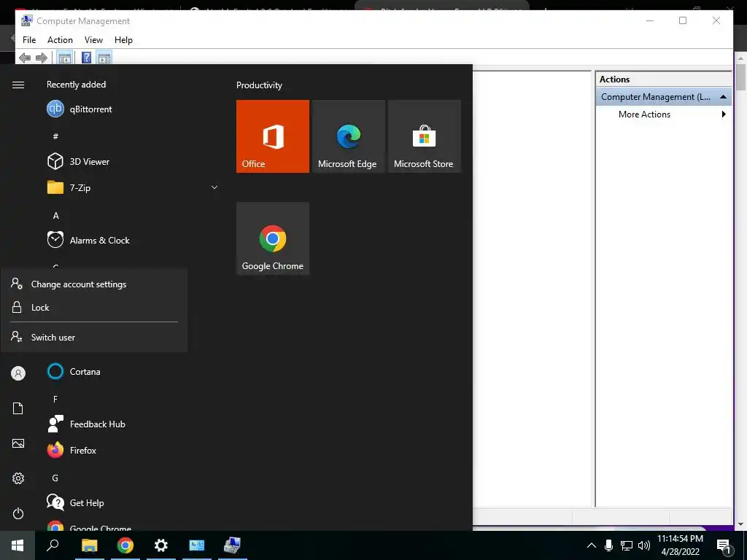Open the 7-Zip folder entry

coord(133,187)
